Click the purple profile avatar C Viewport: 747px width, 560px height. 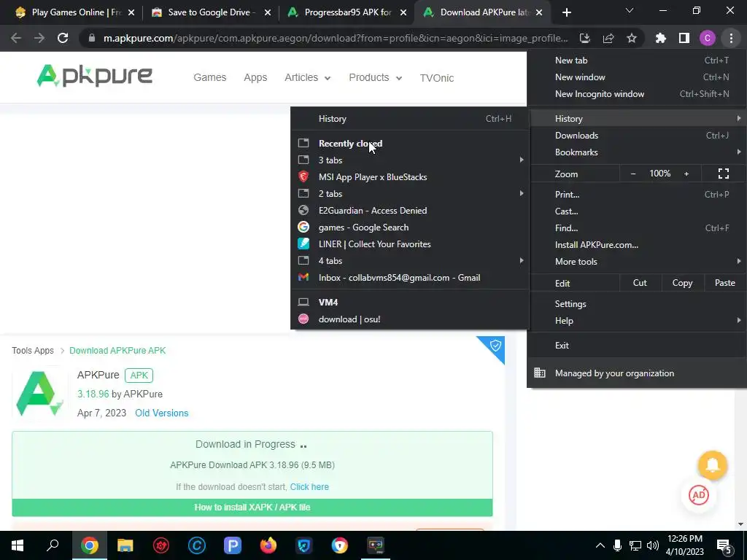[708, 38]
